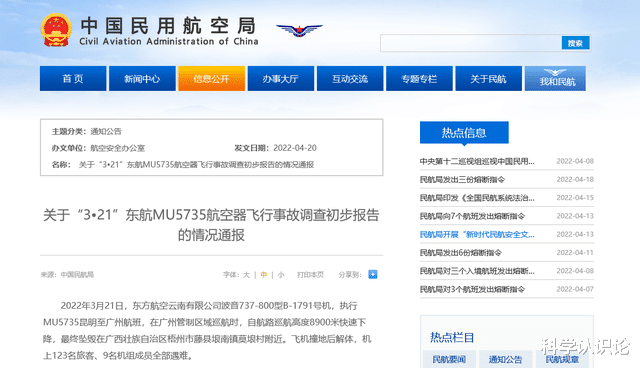Set font size to 大
This screenshot has height=368, width=640.
pyautogui.click(x=246, y=275)
